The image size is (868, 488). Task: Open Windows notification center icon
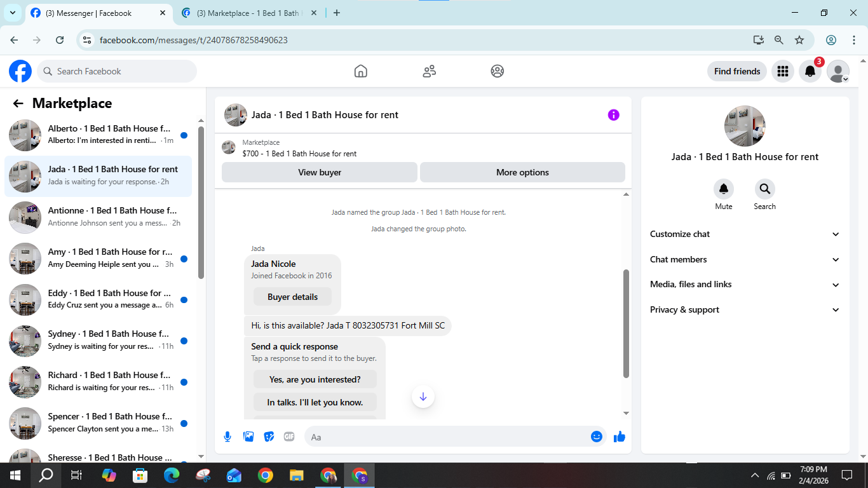pyautogui.click(x=846, y=475)
